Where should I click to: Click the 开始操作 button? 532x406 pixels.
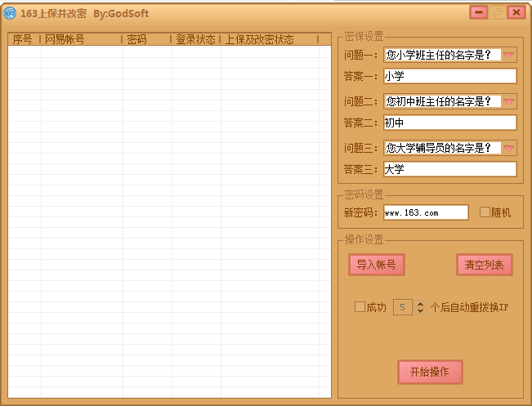(x=430, y=372)
